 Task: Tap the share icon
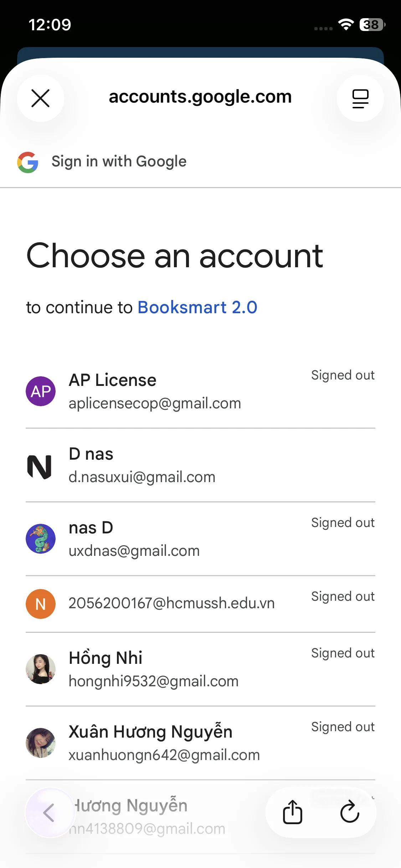click(x=293, y=812)
